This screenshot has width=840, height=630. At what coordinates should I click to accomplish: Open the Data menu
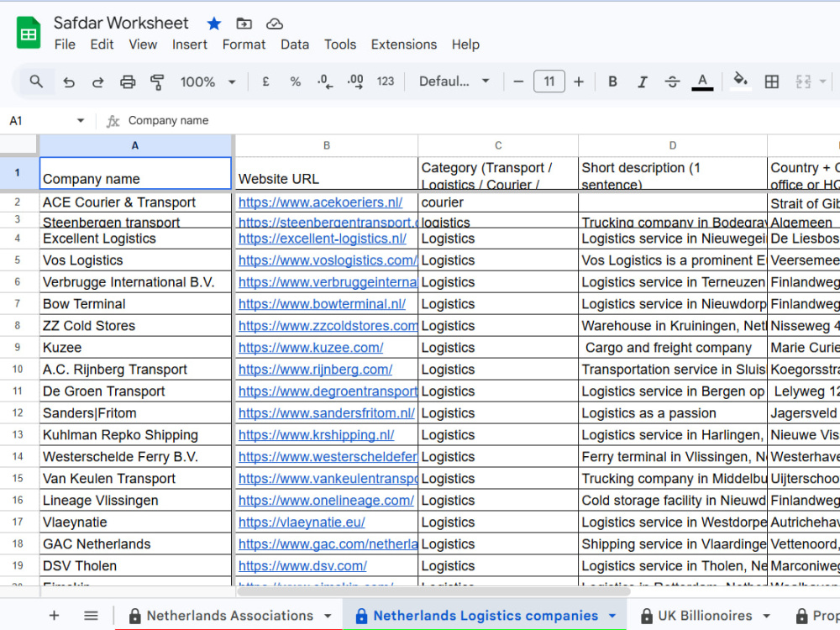click(295, 45)
